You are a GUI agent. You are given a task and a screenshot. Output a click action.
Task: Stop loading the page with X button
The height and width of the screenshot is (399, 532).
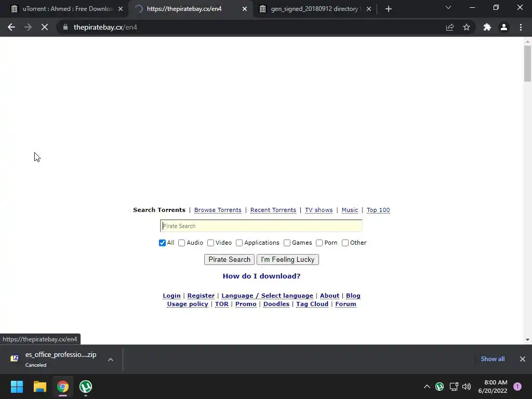pos(45,27)
